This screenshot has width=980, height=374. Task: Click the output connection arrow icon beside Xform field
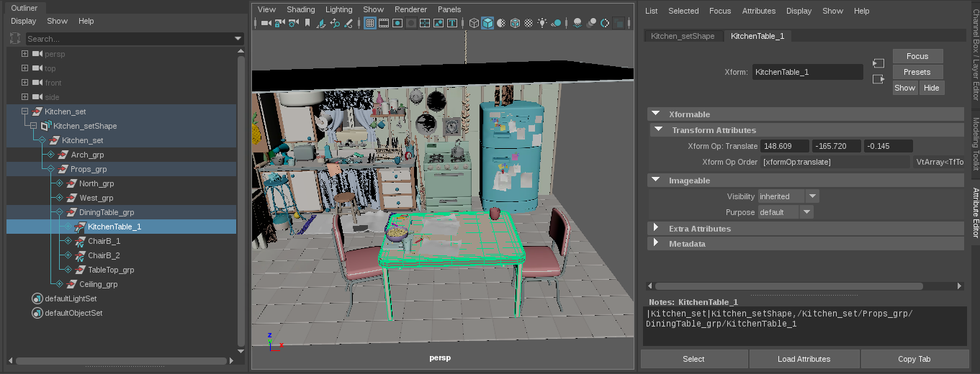coord(878,79)
